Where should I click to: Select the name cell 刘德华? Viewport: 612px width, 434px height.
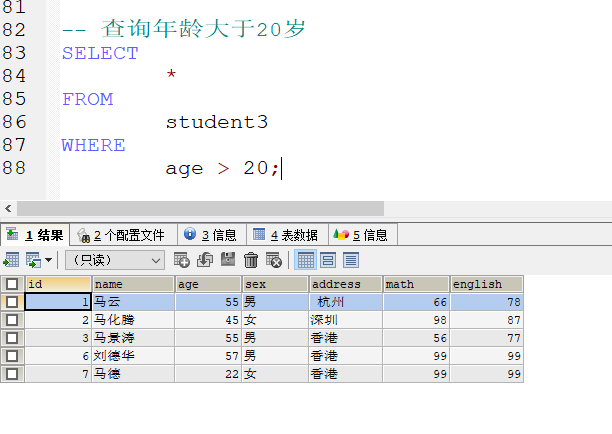point(133,356)
